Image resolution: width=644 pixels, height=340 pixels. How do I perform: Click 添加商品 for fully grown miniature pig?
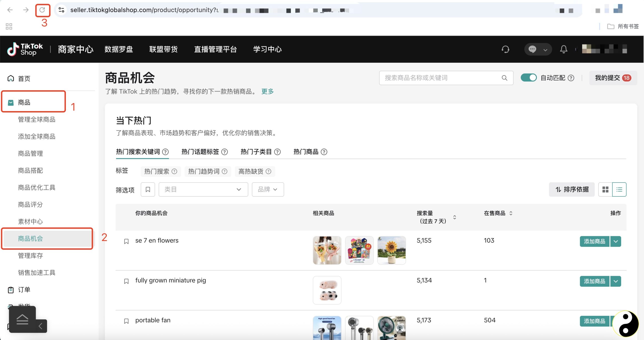(x=594, y=281)
